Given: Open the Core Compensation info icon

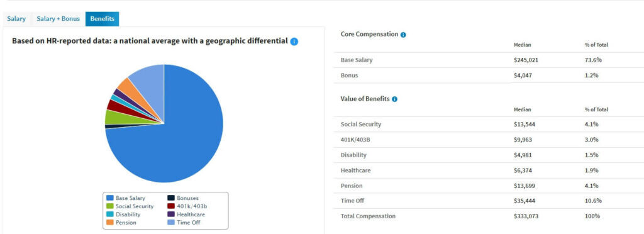Looking at the screenshot, I should (403, 35).
